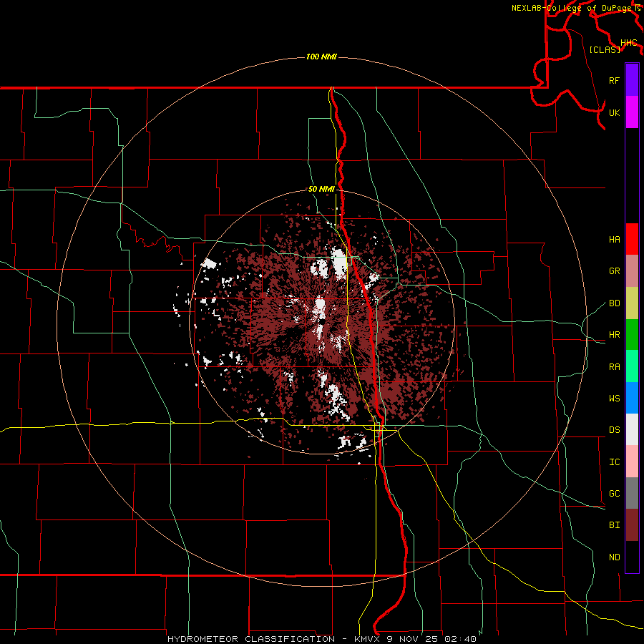Point at the DS legend label

614,430
